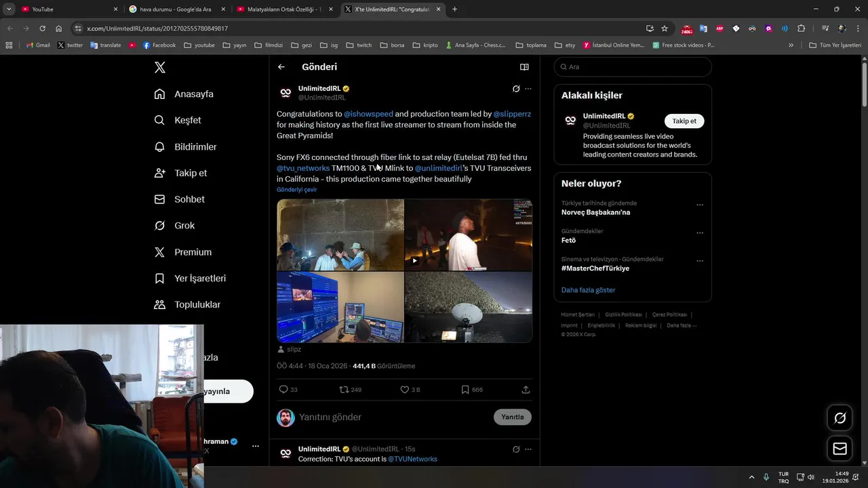Click the X logo in the sidebar
The height and width of the screenshot is (488, 868).
160,67
